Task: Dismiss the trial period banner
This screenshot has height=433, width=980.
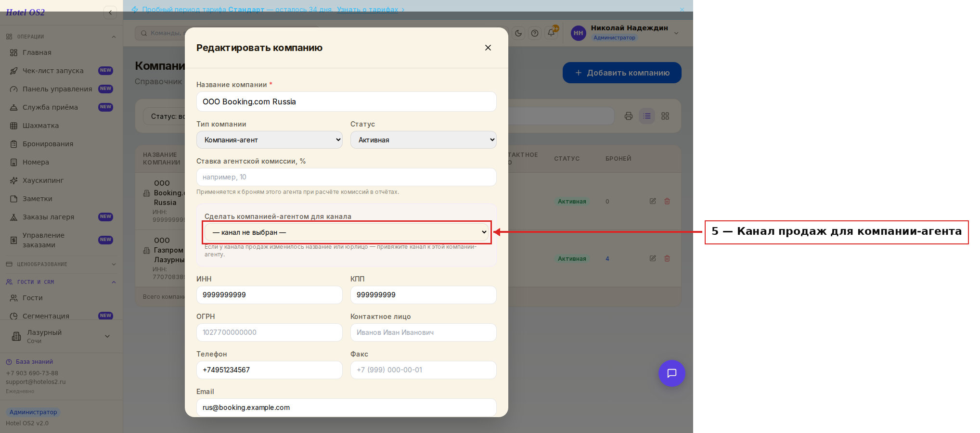Action: pos(682,10)
